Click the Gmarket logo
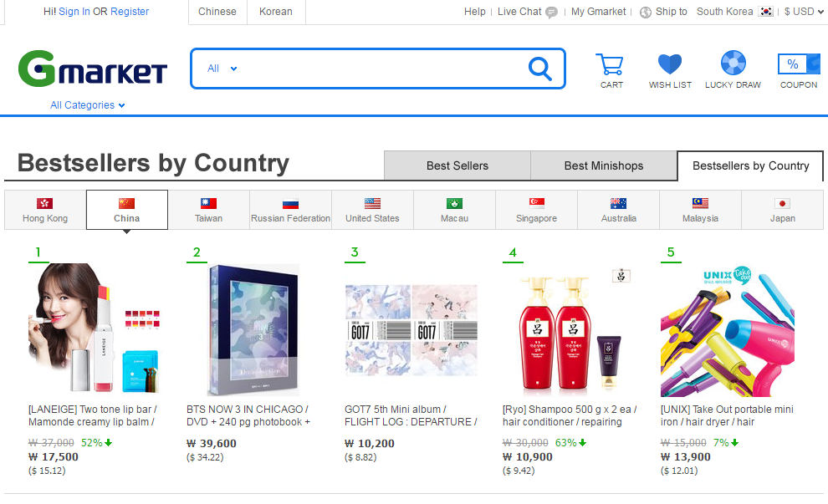Image resolution: width=828 pixels, height=504 pixels. 93,69
